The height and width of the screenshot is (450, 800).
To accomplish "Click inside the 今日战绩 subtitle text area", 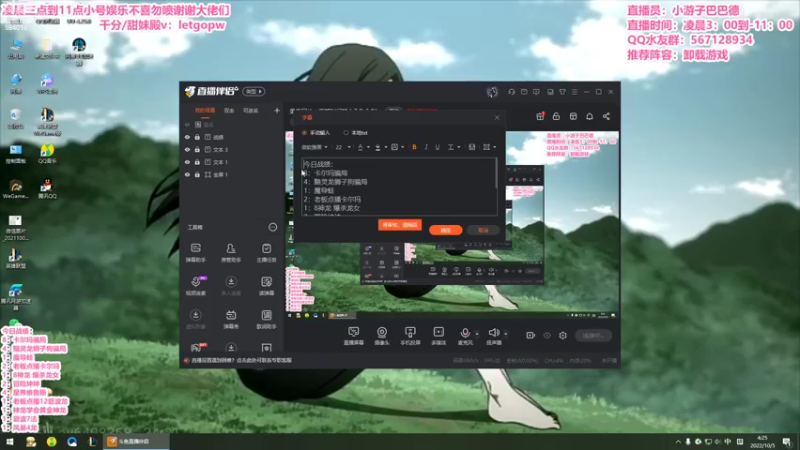I will click(398, 186).
